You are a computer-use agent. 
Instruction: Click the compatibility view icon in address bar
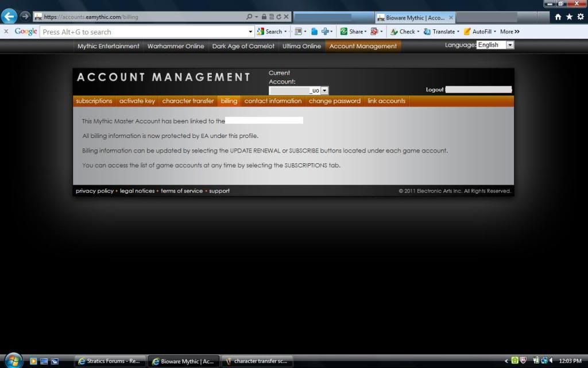(272, 17)
